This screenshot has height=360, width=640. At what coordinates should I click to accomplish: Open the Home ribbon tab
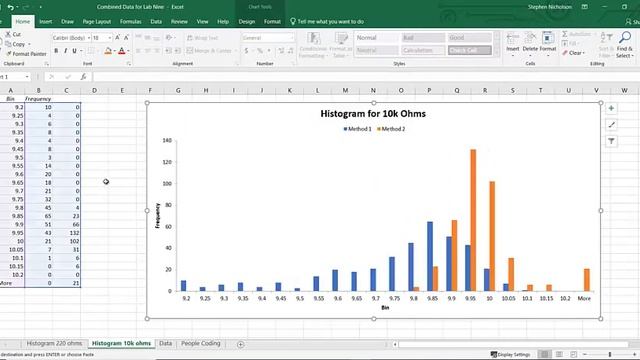pos(23,22)
